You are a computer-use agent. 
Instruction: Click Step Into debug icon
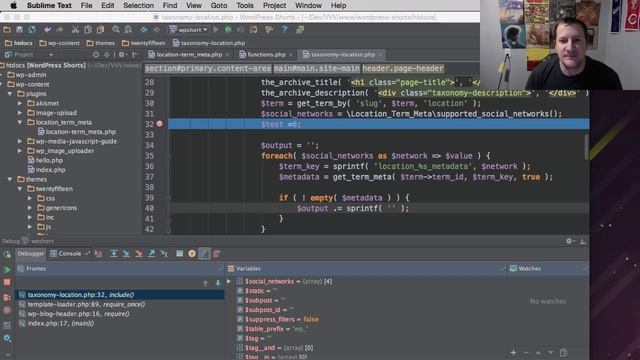126,253
